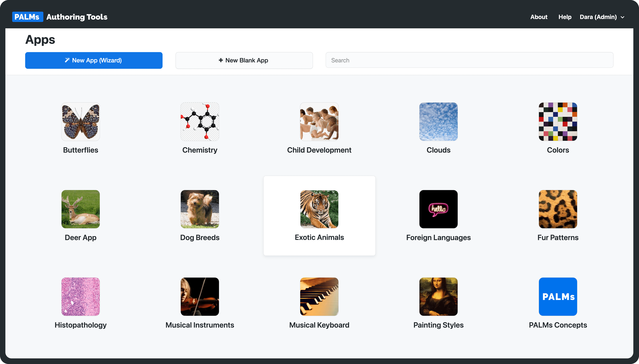The height and width of the screenshot is (364, 639).
Task: Click the Musical Instruments label
Action: tap(200, 325)
